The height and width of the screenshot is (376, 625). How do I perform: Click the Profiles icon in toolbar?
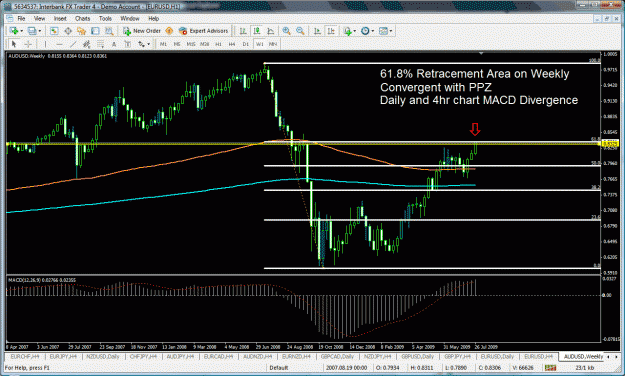[x=32, y=31]
